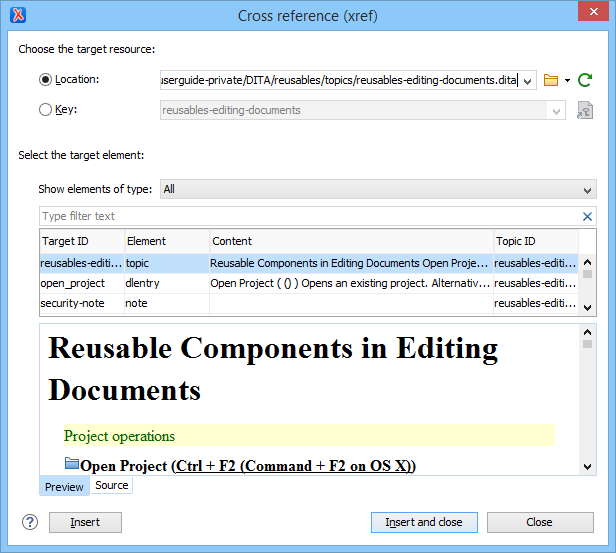Expand the Location path dropdown
Image resolution: width=616 pixels, height=553 pixels.
[528, 80]
